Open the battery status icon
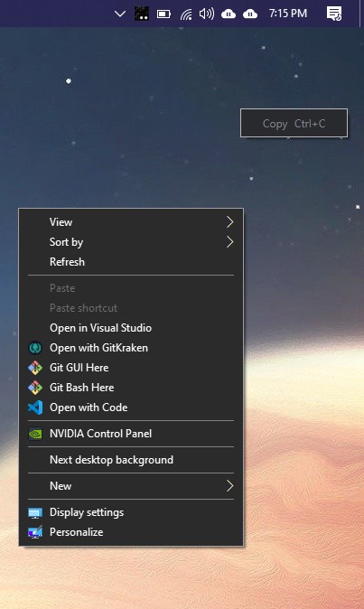 163,14
